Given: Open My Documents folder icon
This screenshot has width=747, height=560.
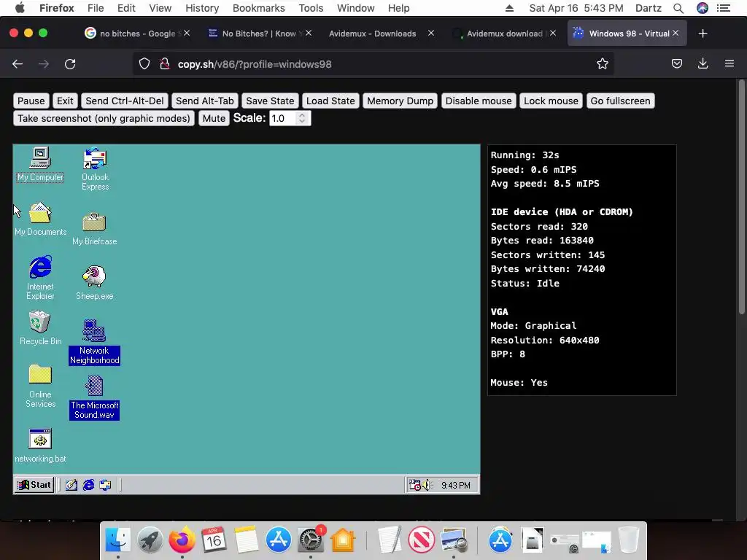Looking at the screenshot, I should pos(41,219).
